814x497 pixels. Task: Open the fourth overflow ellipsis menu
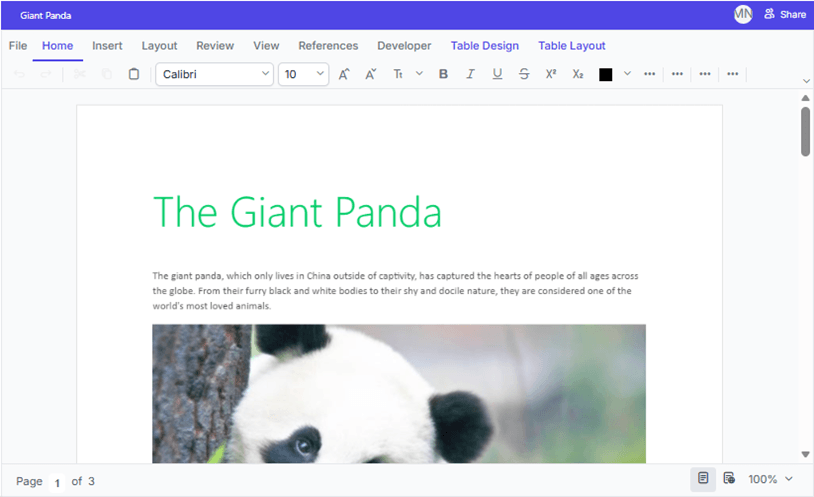coord(732,74)
